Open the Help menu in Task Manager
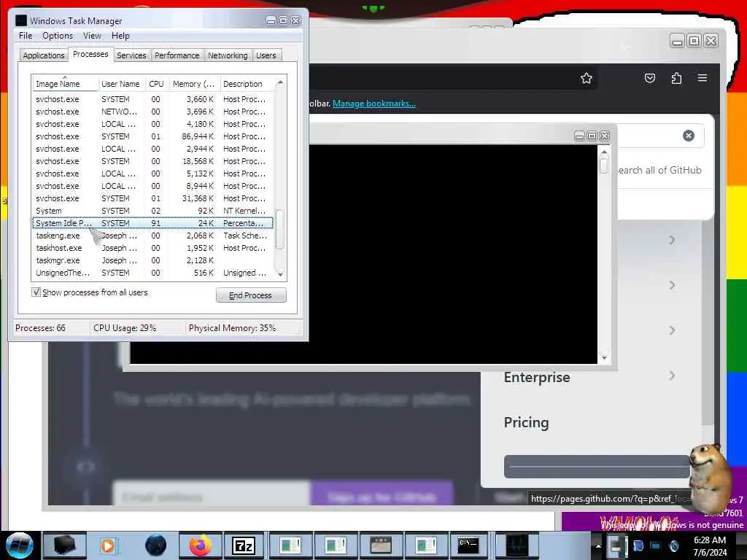 coord(120,36)
